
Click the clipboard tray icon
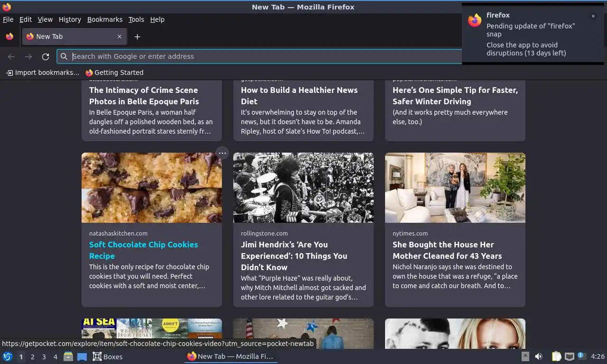pyautogui.click(x=557, y=356)
